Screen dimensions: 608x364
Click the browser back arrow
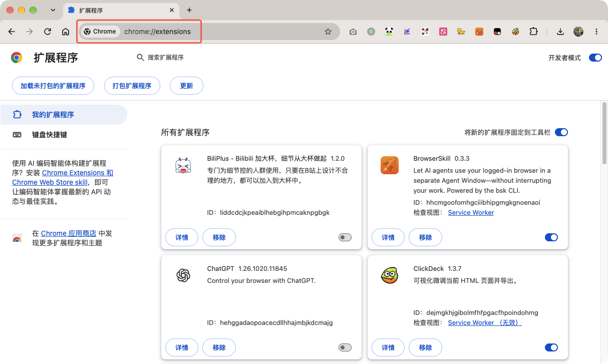click(x=12, y=32)
